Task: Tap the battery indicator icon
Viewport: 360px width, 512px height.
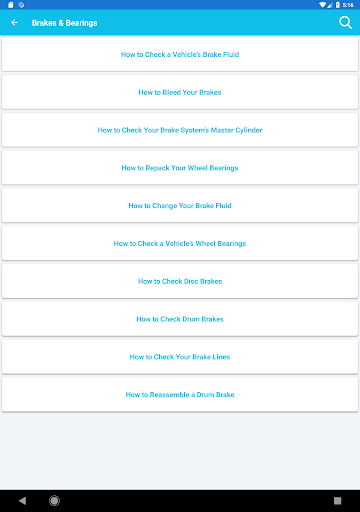Action: (338, 5)
